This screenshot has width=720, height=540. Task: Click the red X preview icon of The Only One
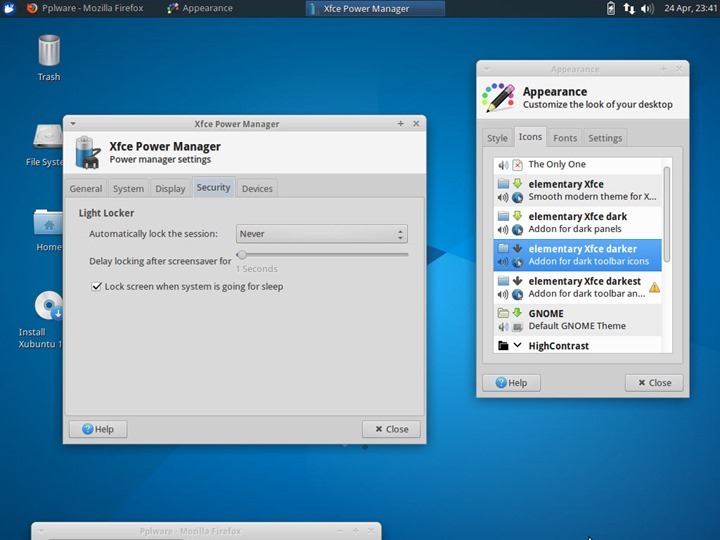pos(518,165)
